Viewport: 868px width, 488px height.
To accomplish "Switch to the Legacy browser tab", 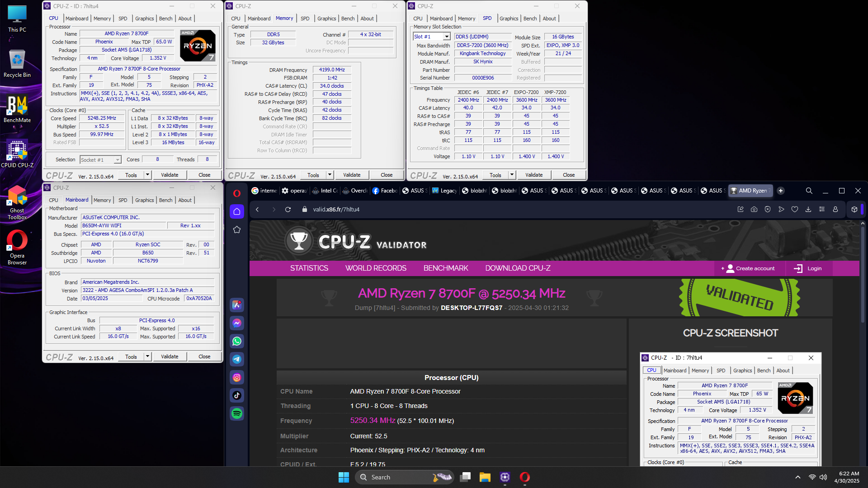I will click(445, 191).
